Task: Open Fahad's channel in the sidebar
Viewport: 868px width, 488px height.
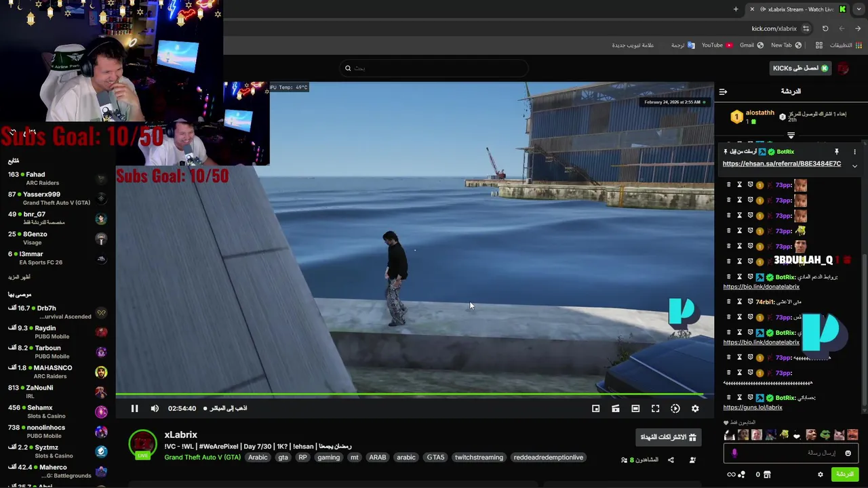Action: [58, 178]
